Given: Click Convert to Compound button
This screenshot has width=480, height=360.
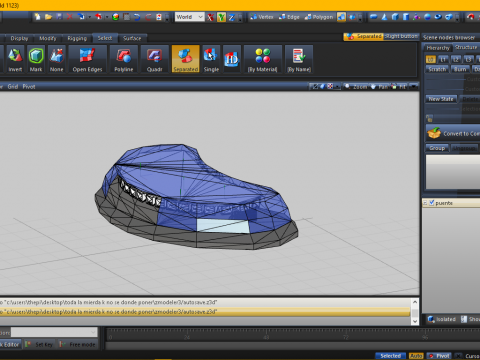Looking at the screenshot, I should point(453,133).
